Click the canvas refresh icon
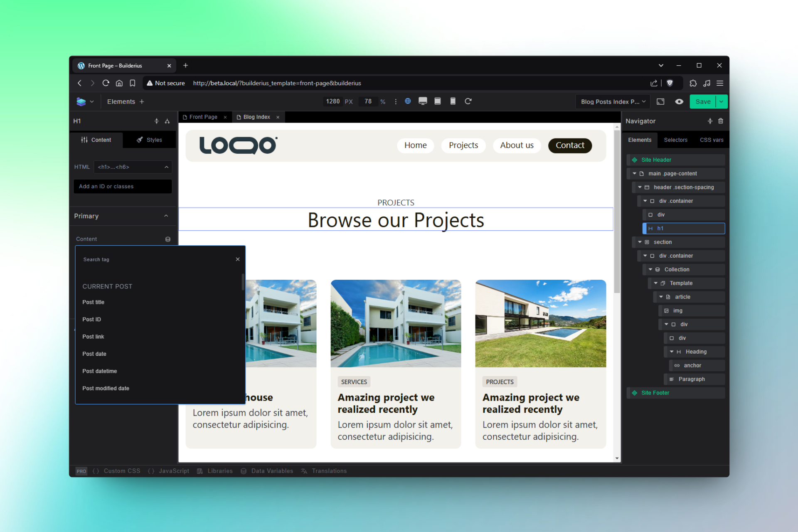 (468, 101)
